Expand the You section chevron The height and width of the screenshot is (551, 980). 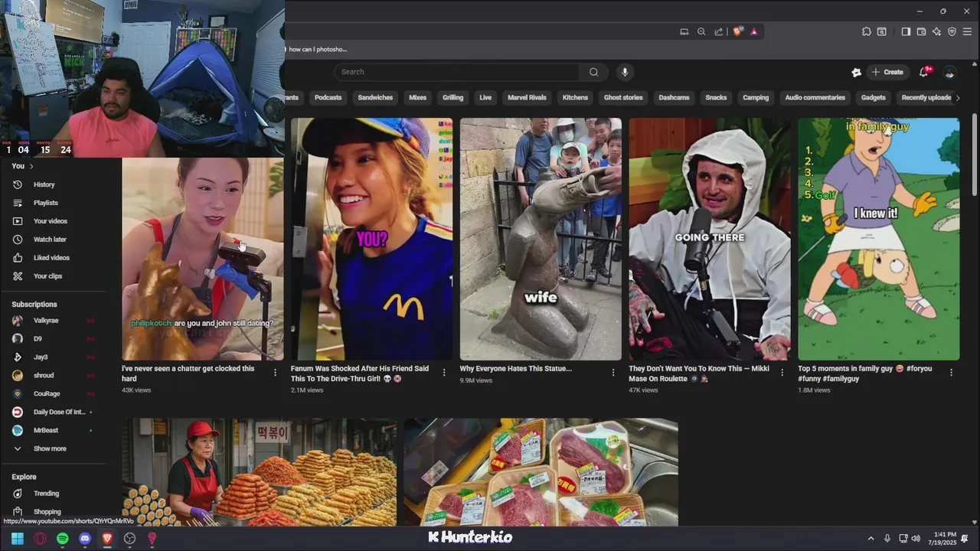[30, 166]
